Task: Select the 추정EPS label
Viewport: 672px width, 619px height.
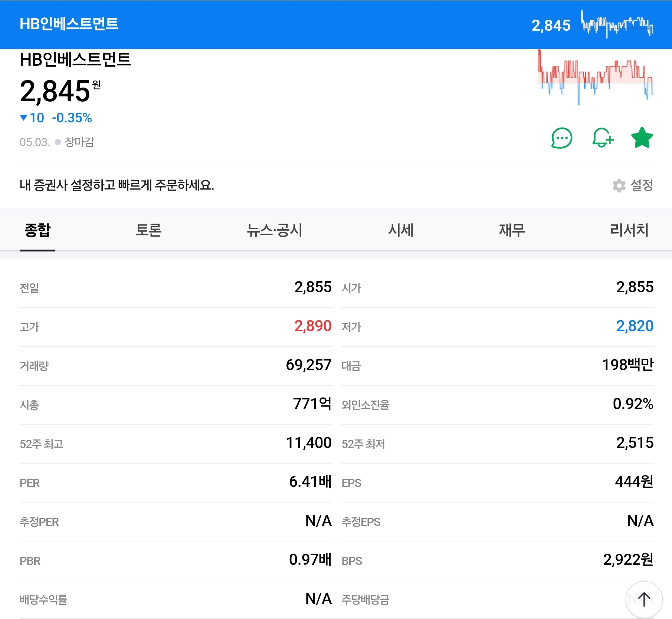Action: [361, 522]
